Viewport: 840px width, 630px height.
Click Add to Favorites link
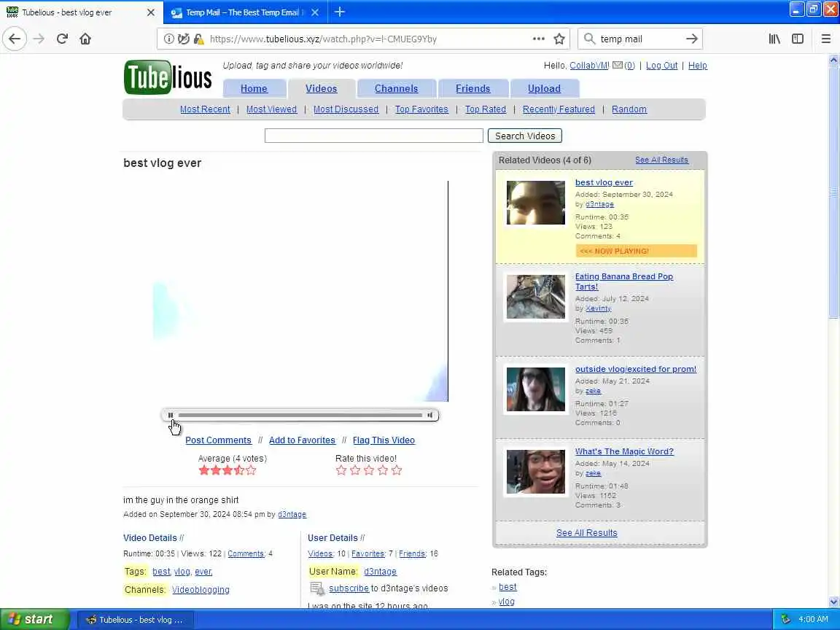tap(302, 440)
